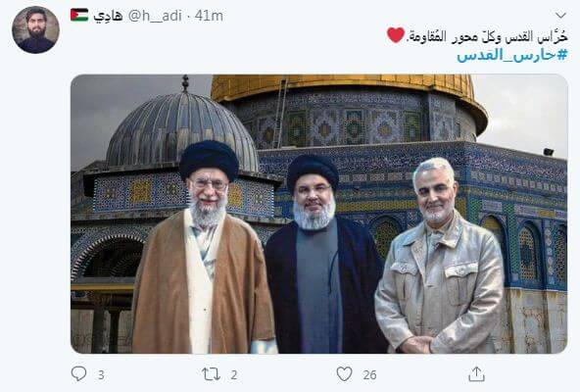Click the reply speech bubble icon
This screenshot has width=580, height=392.
[x=78, y=373]
